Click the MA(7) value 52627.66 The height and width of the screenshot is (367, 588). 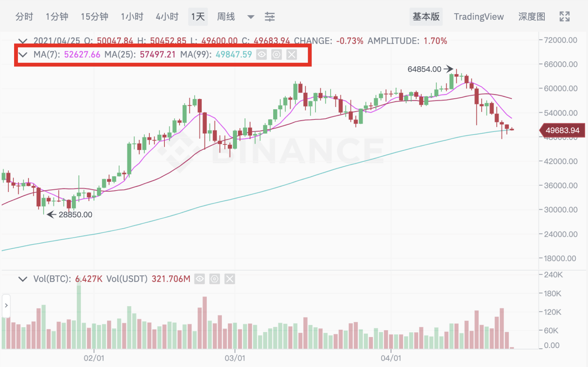(82, 55)
